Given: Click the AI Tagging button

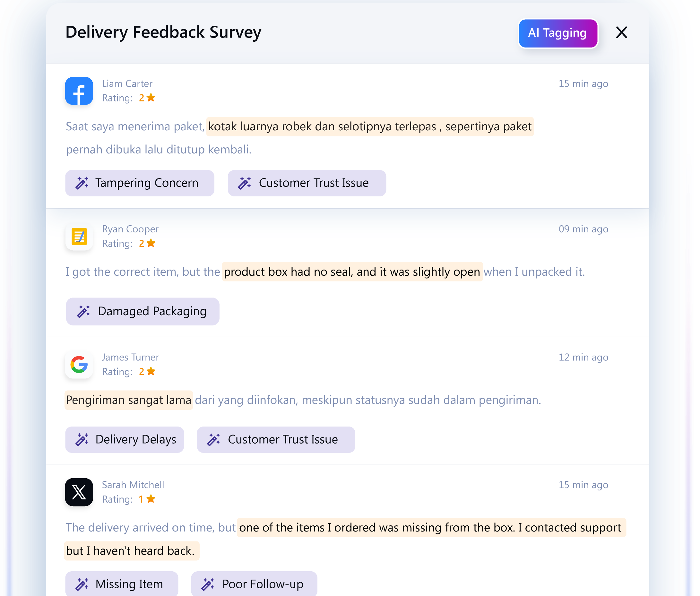Looking at the screenshot, I should coord(558,33).
